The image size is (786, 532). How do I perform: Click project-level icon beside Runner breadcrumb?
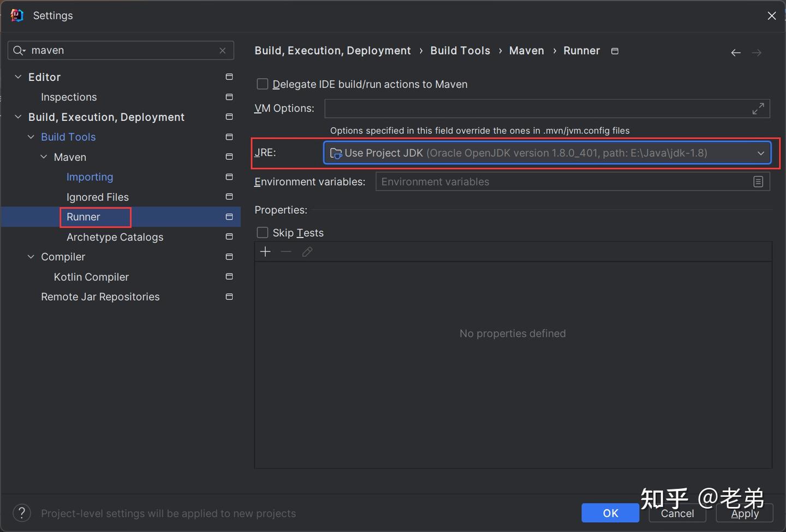pos(615,51)
